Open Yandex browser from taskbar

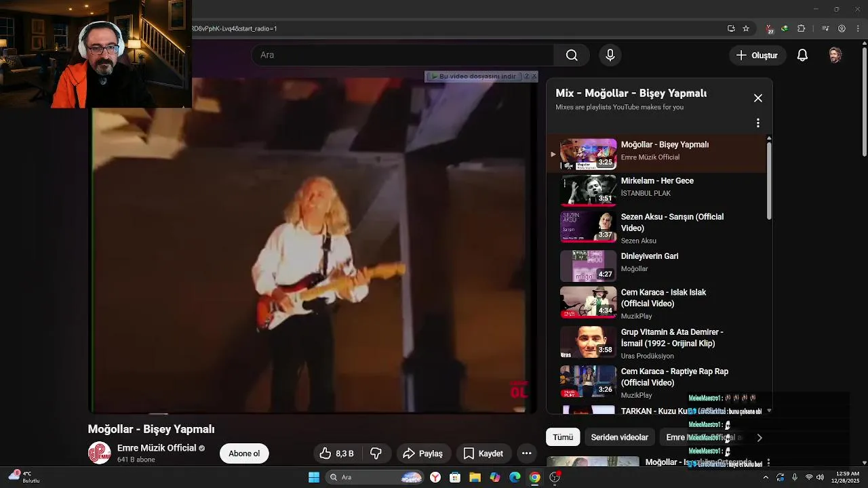tap(435, 477)
